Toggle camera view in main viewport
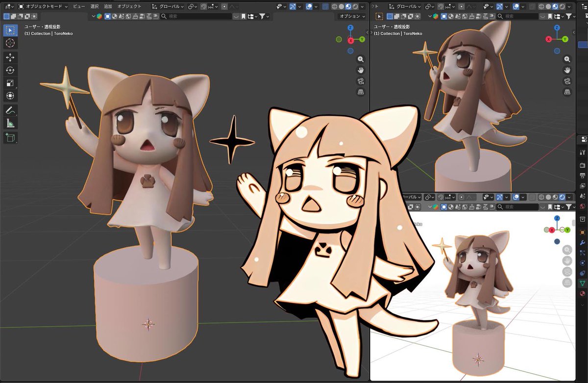 tap(361, 81)
